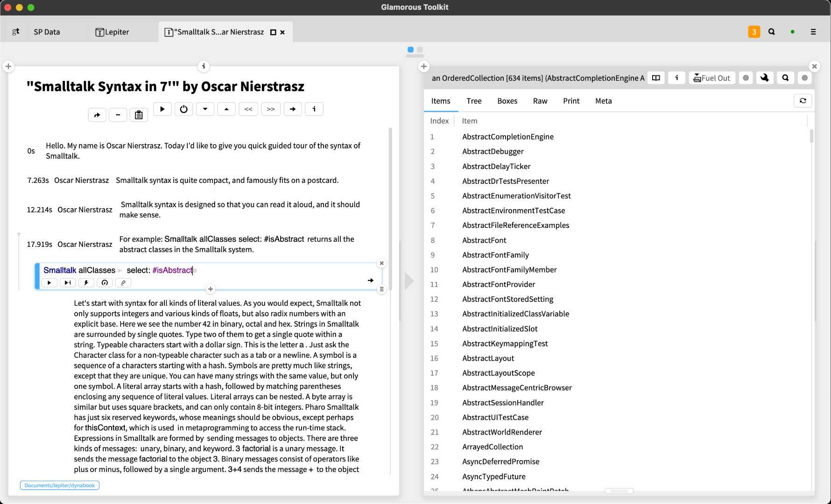Click the wrench icon in inspector header
Viewport: 831px width, 504px height.
click(764, 78)
